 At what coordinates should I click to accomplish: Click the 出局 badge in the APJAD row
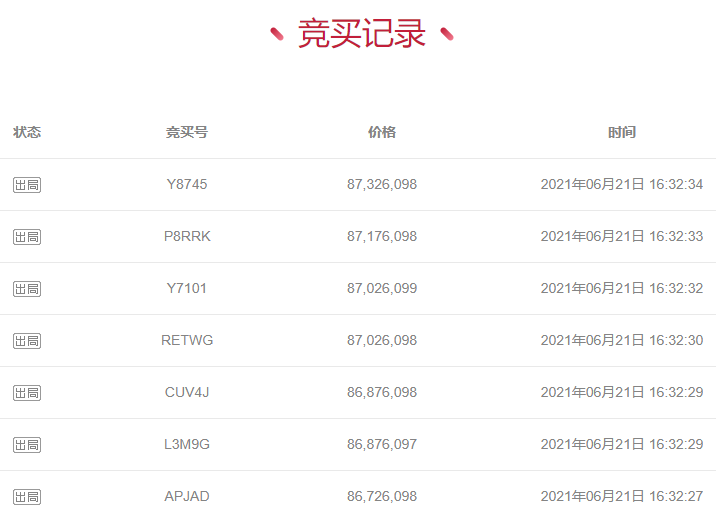pyautogui.click(x=27, y=497)
